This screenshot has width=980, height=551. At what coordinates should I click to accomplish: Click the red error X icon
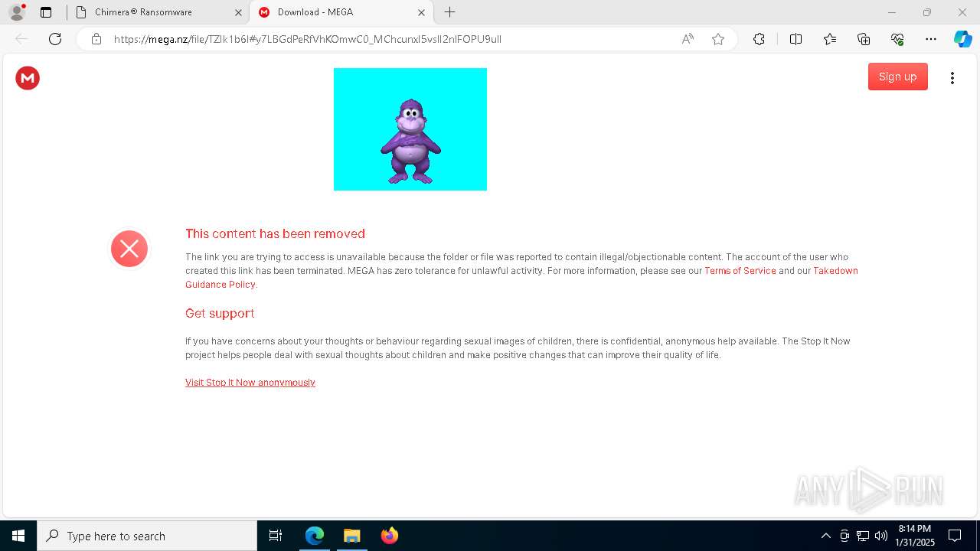click(129, 249)
